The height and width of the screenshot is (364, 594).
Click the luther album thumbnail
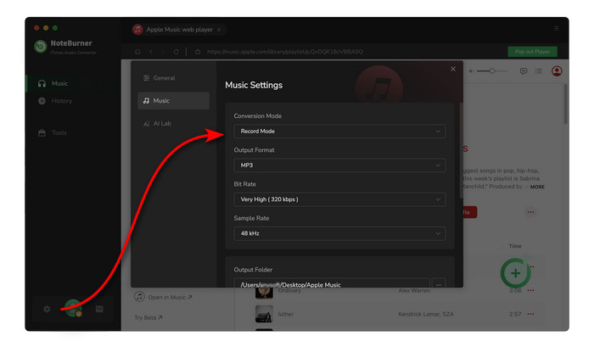[x=264, y=314]
